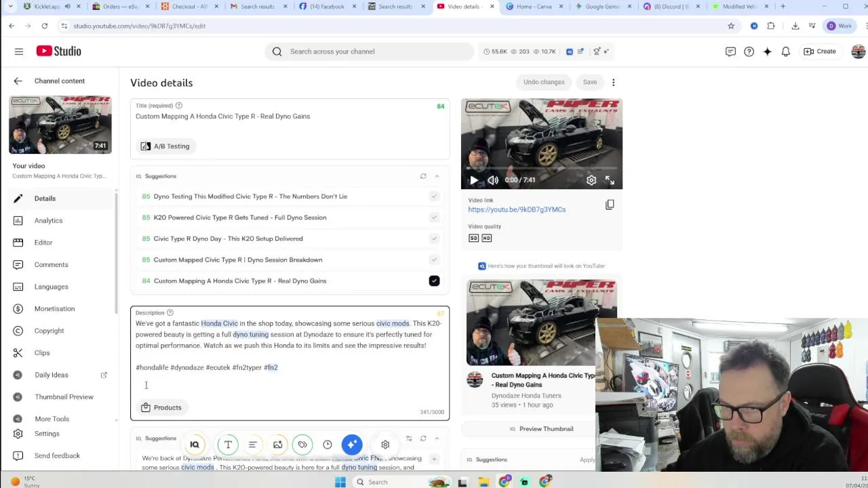Click the IQ button in floating toolbar
The width and height of the screenshot is (868, 488).
tap(195, 445)
